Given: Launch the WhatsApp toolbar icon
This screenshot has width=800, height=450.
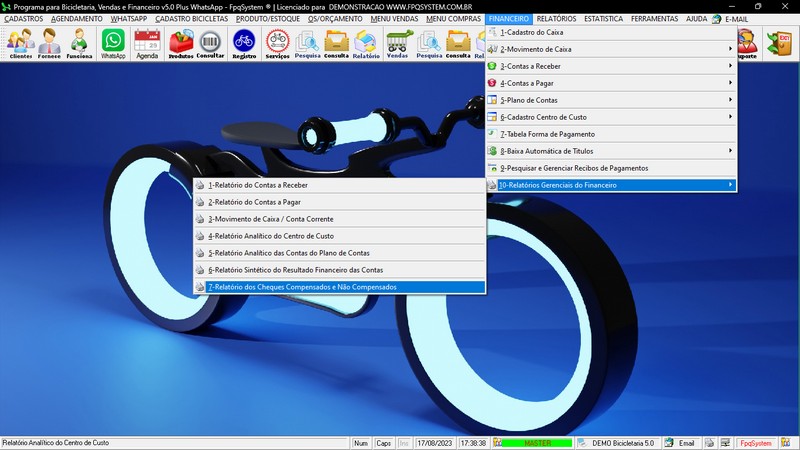Looking at the screenshot, I should coord(113,43).
